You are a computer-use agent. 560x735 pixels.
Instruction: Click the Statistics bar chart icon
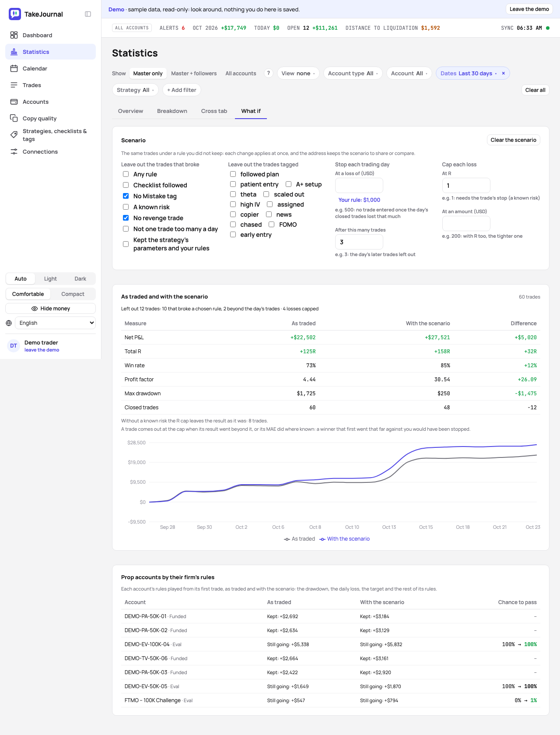click(14, 52)
